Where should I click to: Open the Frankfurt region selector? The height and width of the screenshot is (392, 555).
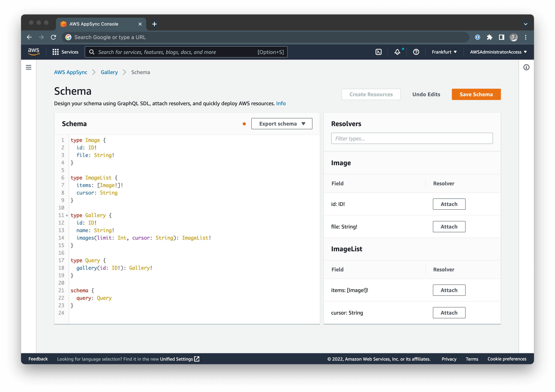click(x=444, y=52)
